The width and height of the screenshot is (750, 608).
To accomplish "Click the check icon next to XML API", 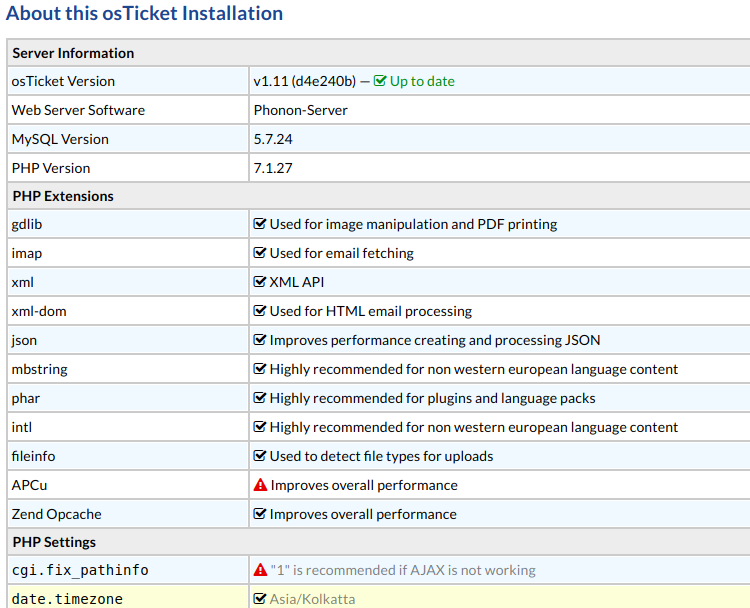I will point(260,282).
